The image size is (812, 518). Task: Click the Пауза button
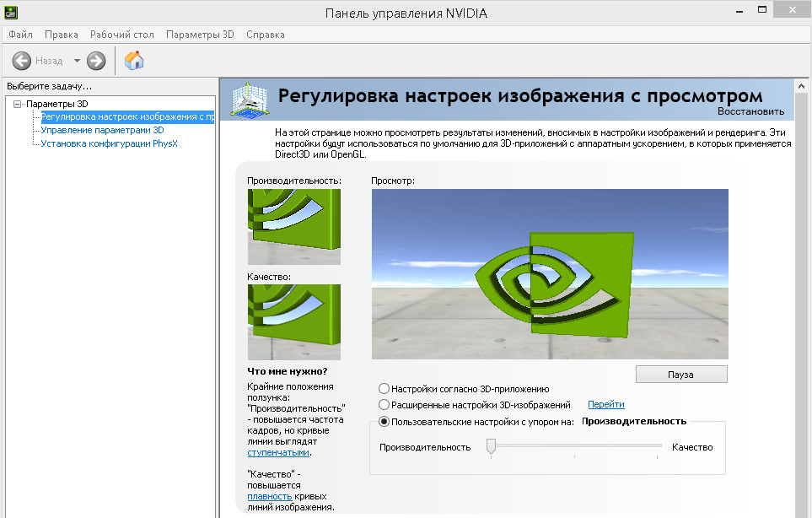[x=681, y=375]
